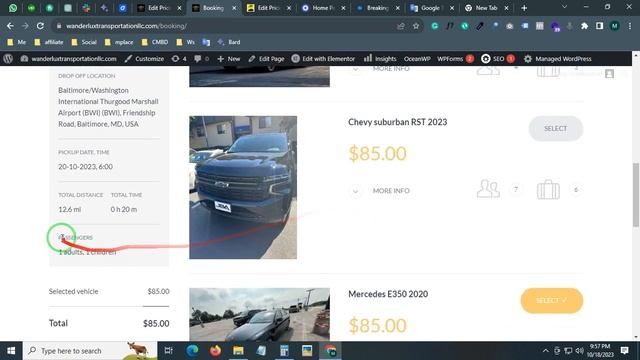This screenshot has height=360, width=640.
Task: Click the Chevy suburban vehicle photo
Action: (x=243, y=187)
